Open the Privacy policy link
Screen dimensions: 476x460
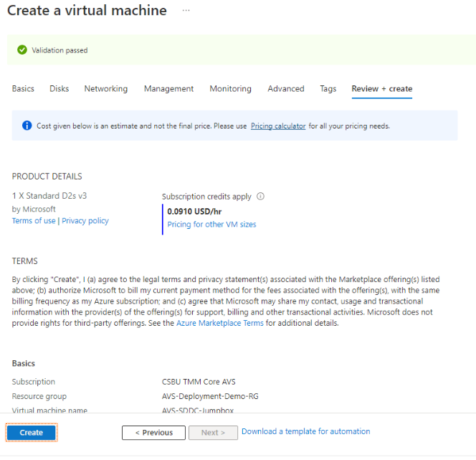[x=85, y=221]
